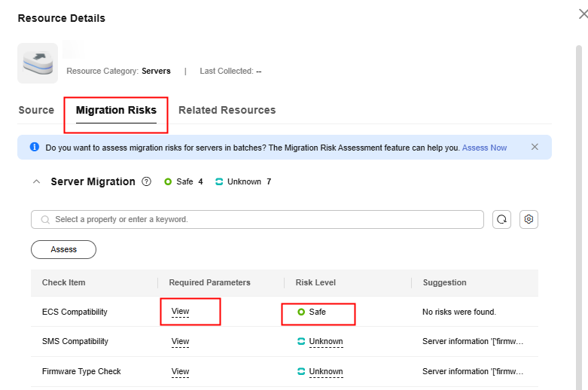Viewport: 588px width, 390px height.
Task: Click the server resource icon thumbnail
Action: tap(38, 63)
